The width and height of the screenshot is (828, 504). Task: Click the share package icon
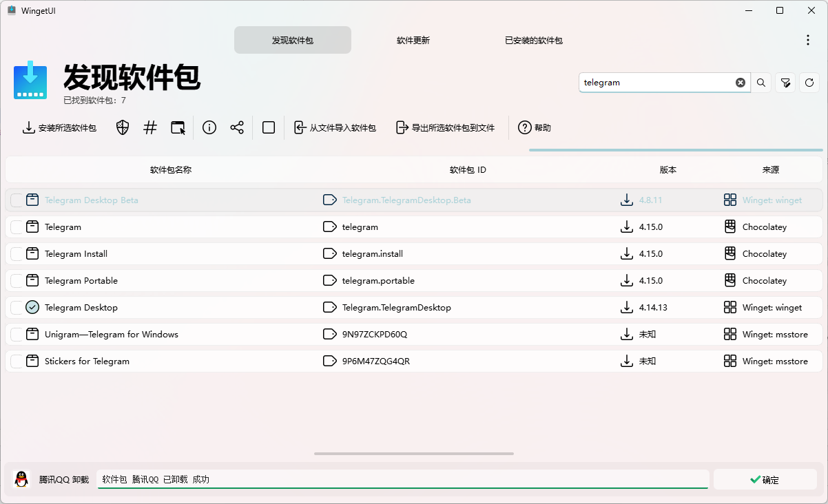coord(237,127)
